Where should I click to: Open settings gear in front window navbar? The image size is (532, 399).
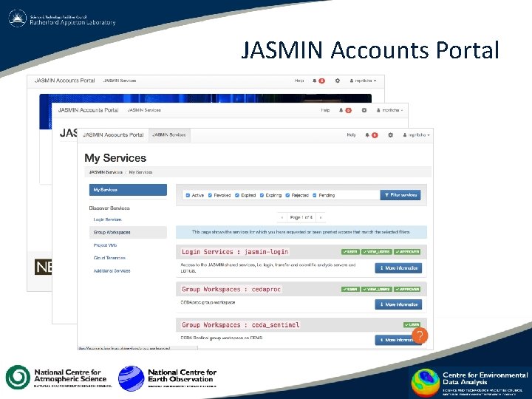click(x=391, y=135)
